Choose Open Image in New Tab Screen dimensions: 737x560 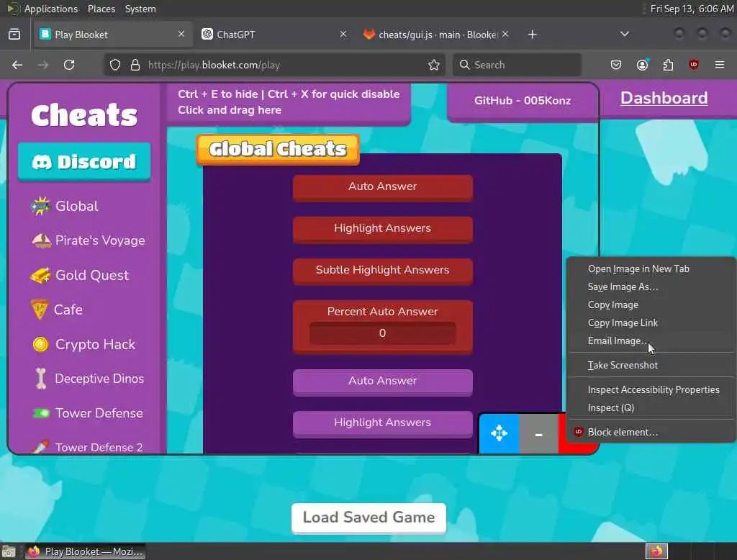point(651,268)
